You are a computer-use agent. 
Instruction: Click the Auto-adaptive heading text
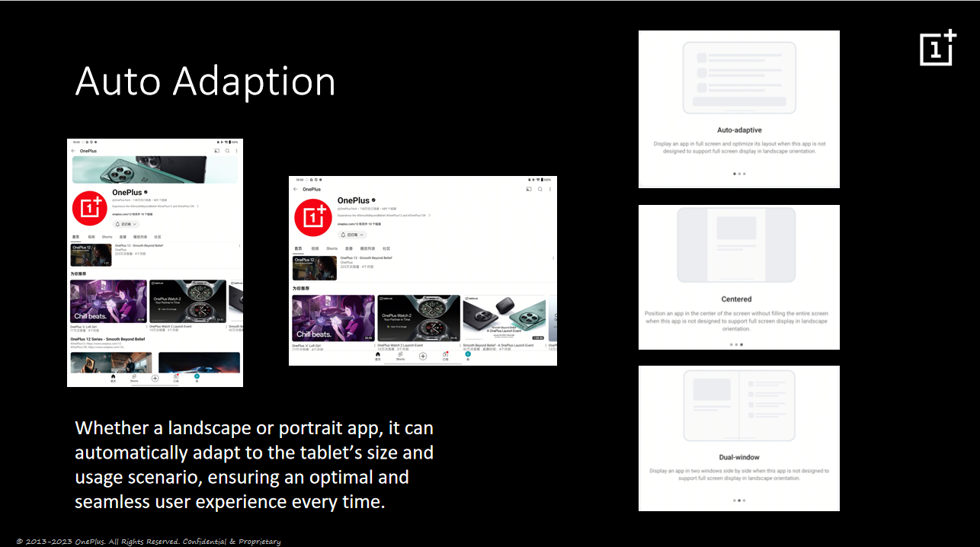pos(739,130)
